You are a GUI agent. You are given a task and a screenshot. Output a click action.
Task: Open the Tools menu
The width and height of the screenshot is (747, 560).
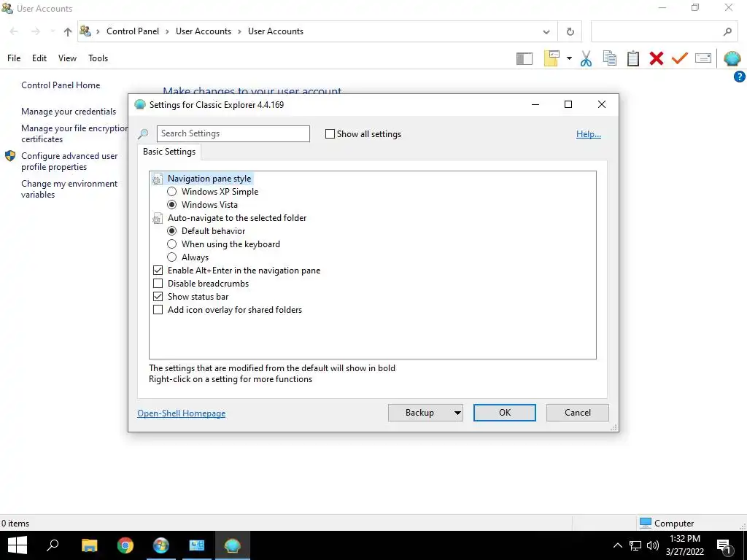pyautogui.click(x=98, y=58)
